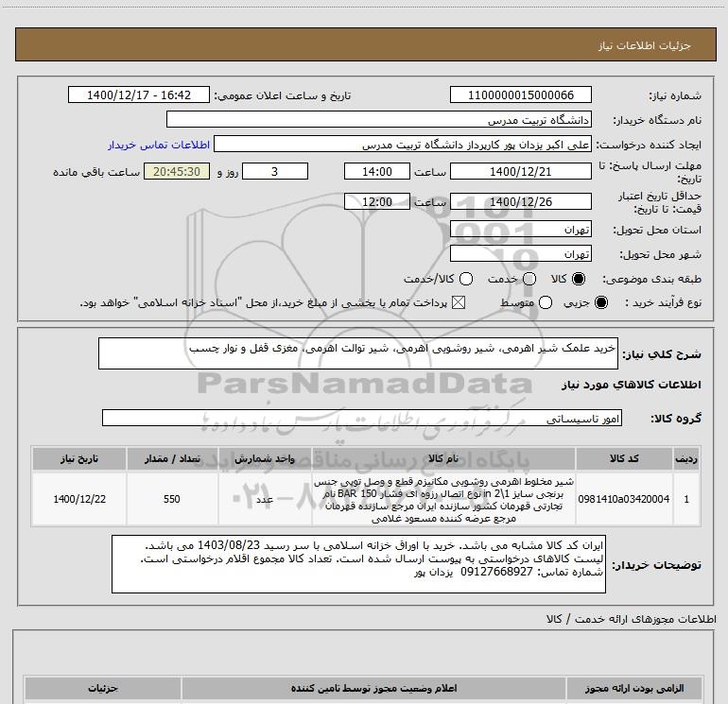Click the نام کالا column header
Viewport: 728px width, 704px height.
click(x=443, y=458)
